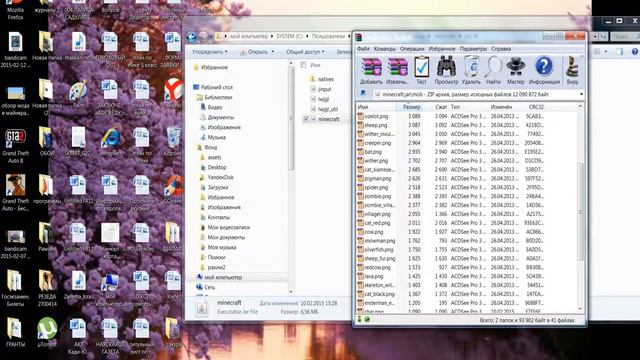Click the Удалить recycle bin icon

[471, 67]
